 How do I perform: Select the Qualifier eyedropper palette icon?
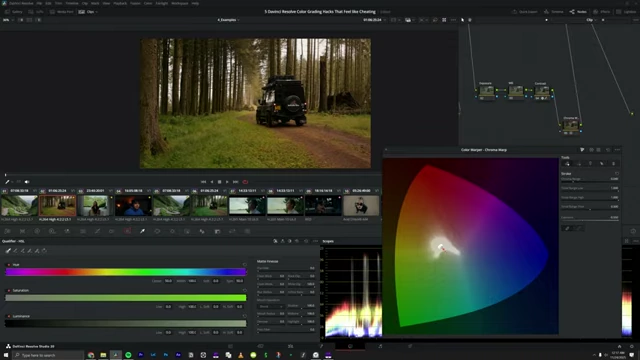[142, 231]
